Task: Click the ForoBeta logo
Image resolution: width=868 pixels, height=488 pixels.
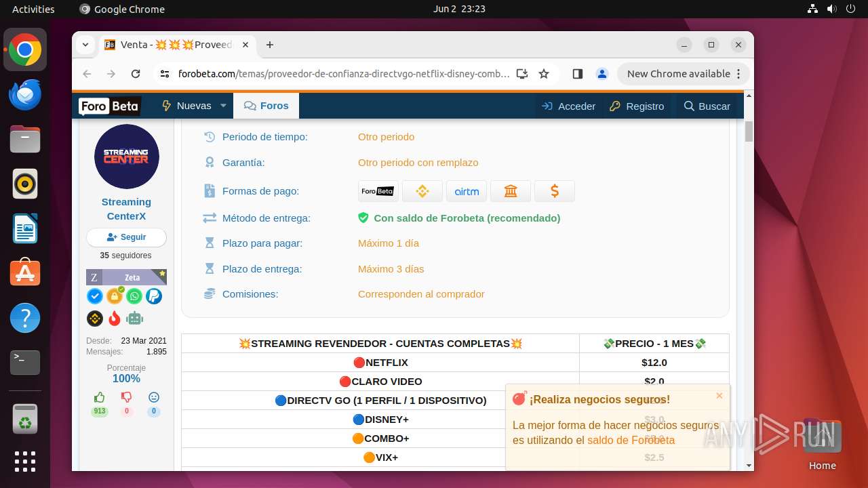Action: (x=109, y=106)
